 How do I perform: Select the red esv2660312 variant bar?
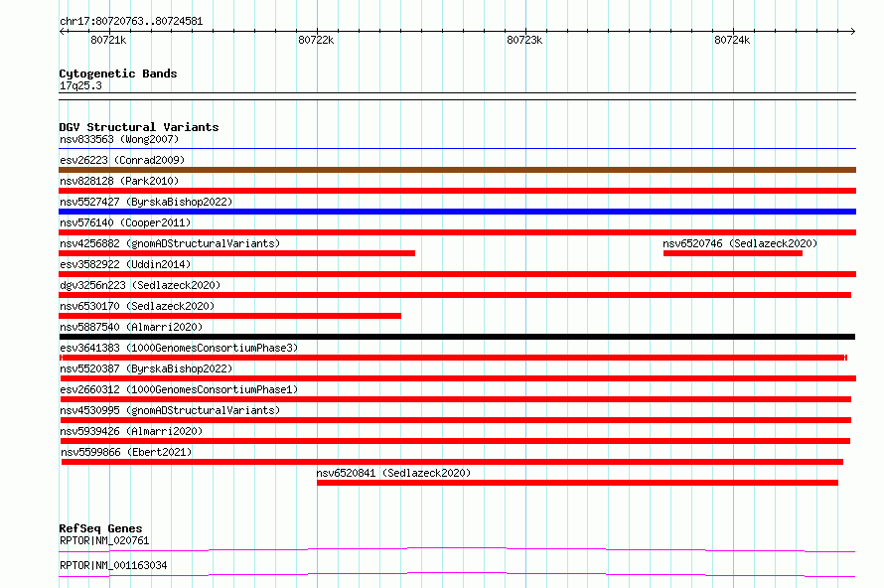(455, 399)
